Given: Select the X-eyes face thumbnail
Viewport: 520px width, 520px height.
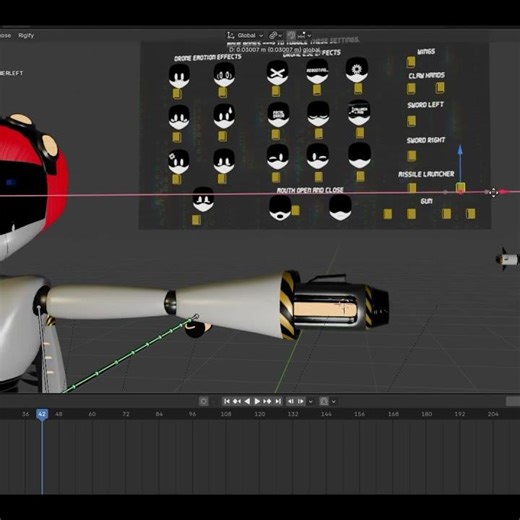Looking at the screenshot, I should click(277, 72).
